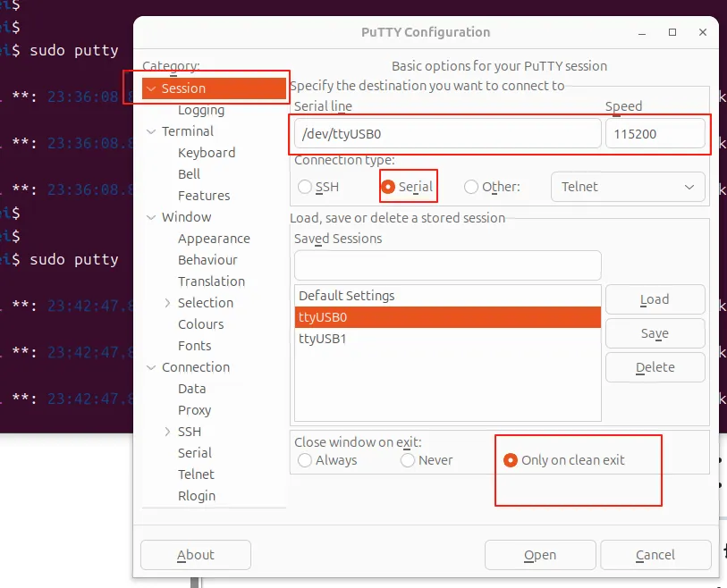Select the Serial connection type radio button
The width and height of the screenshot is (727, 588).
pyautogui.click(x=387, y=187)
